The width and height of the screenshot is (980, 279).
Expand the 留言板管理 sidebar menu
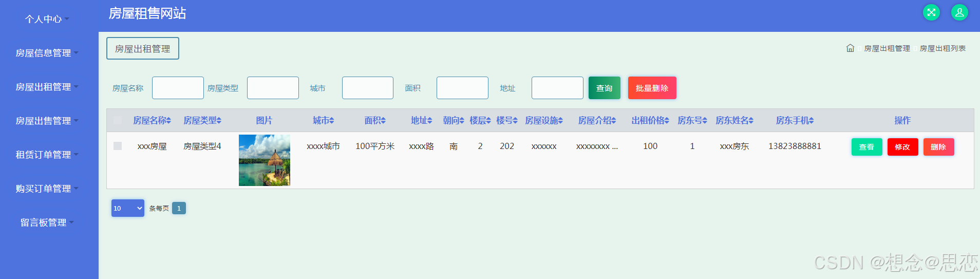[x=47, y=222]
